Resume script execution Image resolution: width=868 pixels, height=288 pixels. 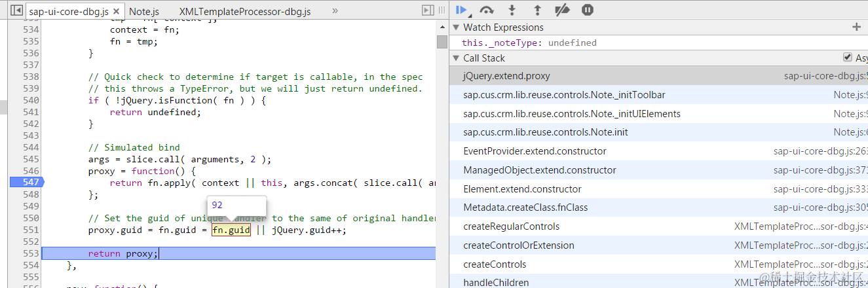coord(462,10)
